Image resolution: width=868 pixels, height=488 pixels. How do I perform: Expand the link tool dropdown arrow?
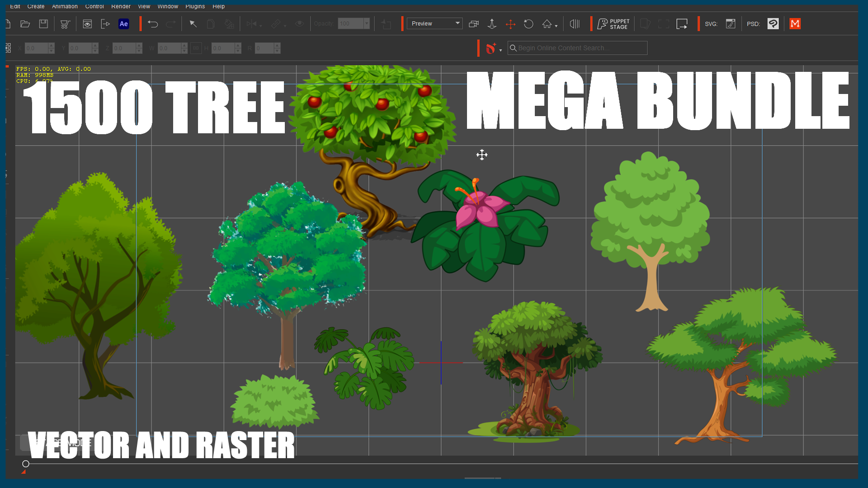point(285,26)
